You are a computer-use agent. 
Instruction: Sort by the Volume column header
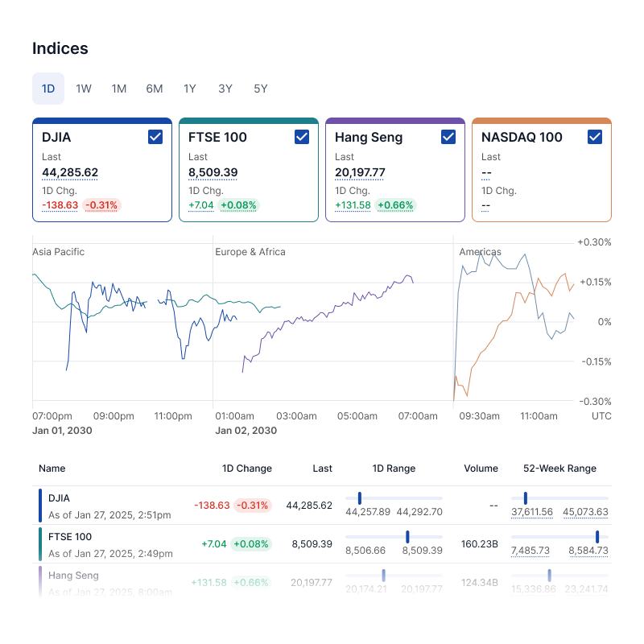tap(481, 469)
